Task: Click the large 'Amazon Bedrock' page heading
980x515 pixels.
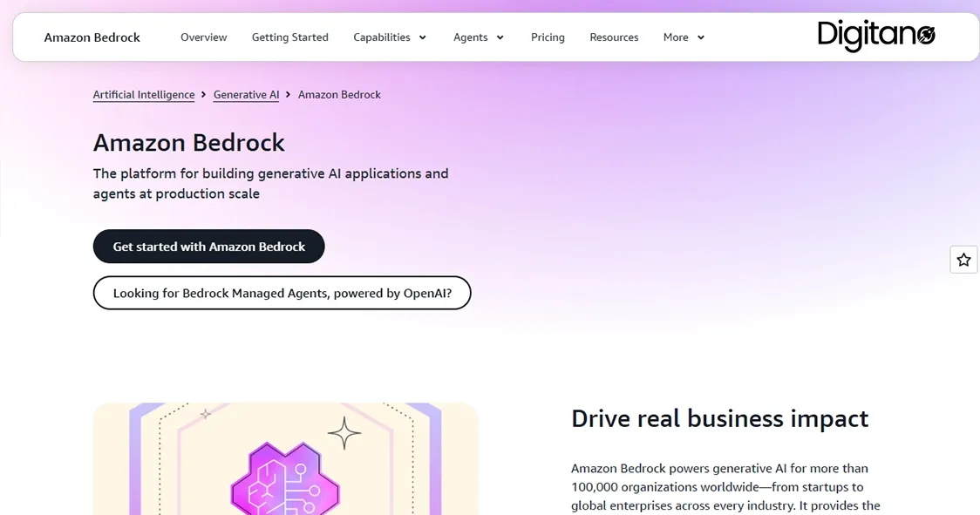Action: click(x=188, y=143)
